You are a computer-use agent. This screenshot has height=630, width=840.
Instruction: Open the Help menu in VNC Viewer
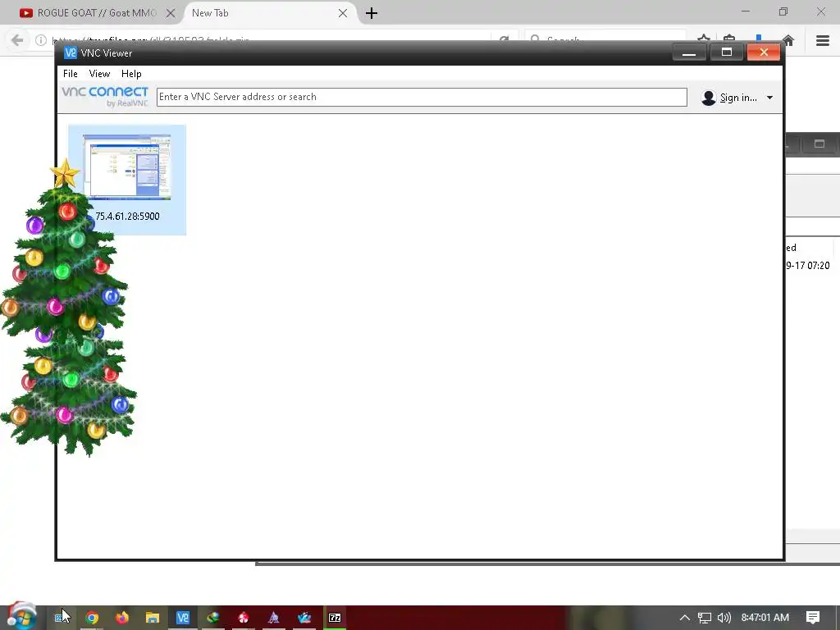tap(131, 73)
